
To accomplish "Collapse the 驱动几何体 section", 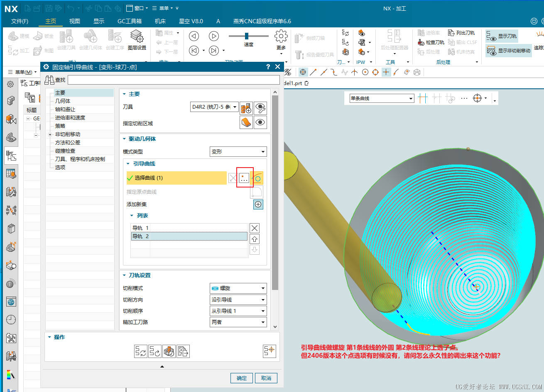I will point(124,139).
